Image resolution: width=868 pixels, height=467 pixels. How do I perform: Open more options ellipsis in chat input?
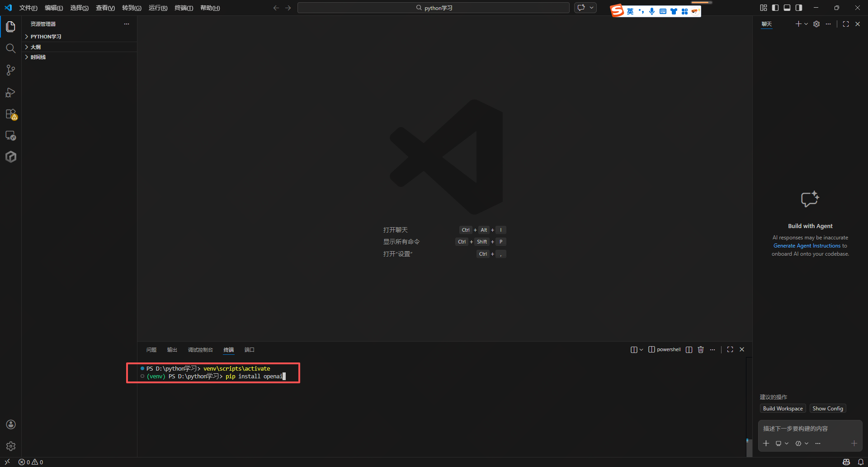click(x=818, y=443)
